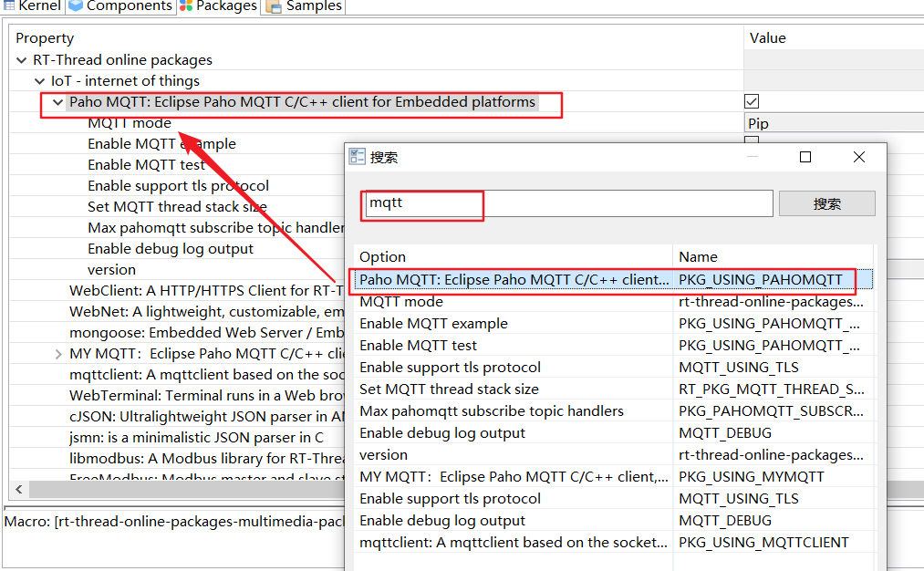Viewport: 924px width, 571px height.
Task: Collapse the IoT - internet of things node
Action: [39, 81]
